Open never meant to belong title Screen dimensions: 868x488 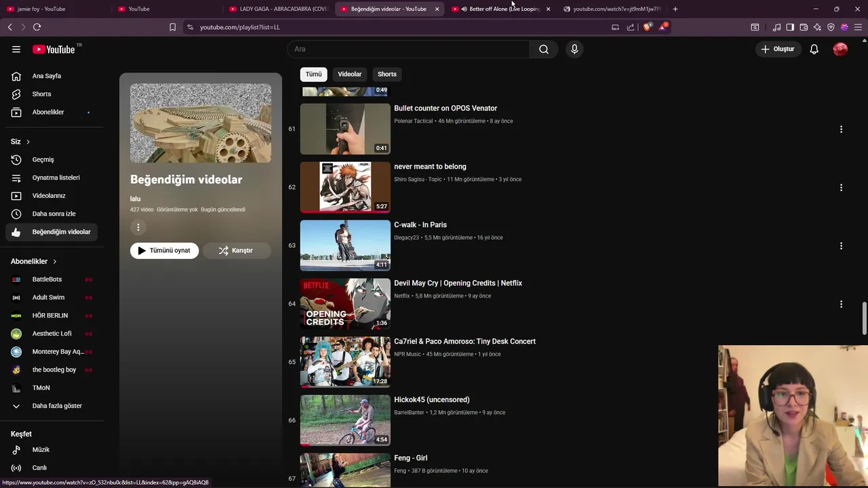point(430,167)
